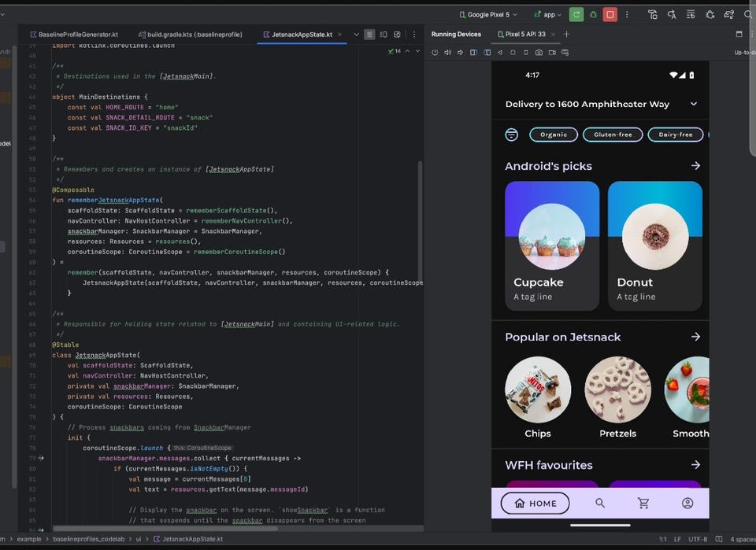Image resolution: width=756 pixels, height=550 pixels.
Task: Toggle the Dairy-free filter chip
Action: coord(676,135)
